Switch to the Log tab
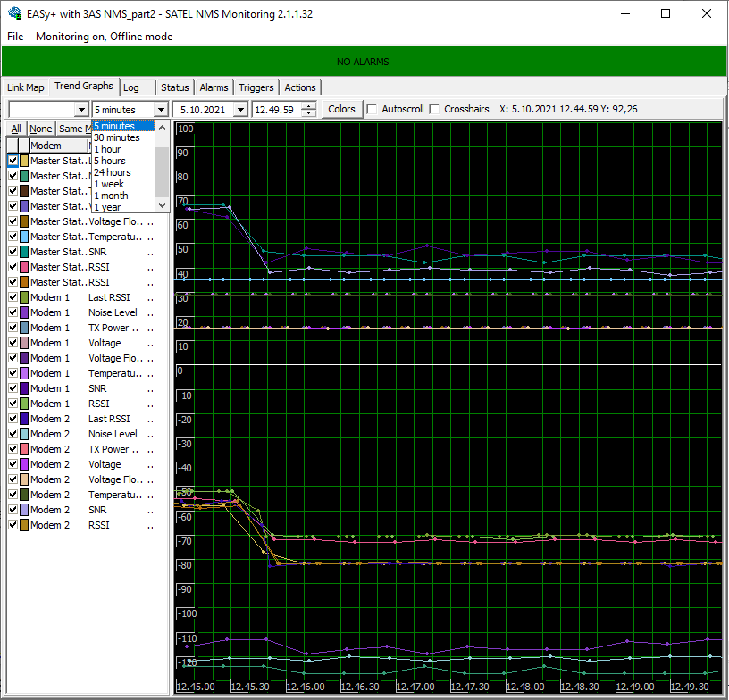729x700 pixels. 131,87
